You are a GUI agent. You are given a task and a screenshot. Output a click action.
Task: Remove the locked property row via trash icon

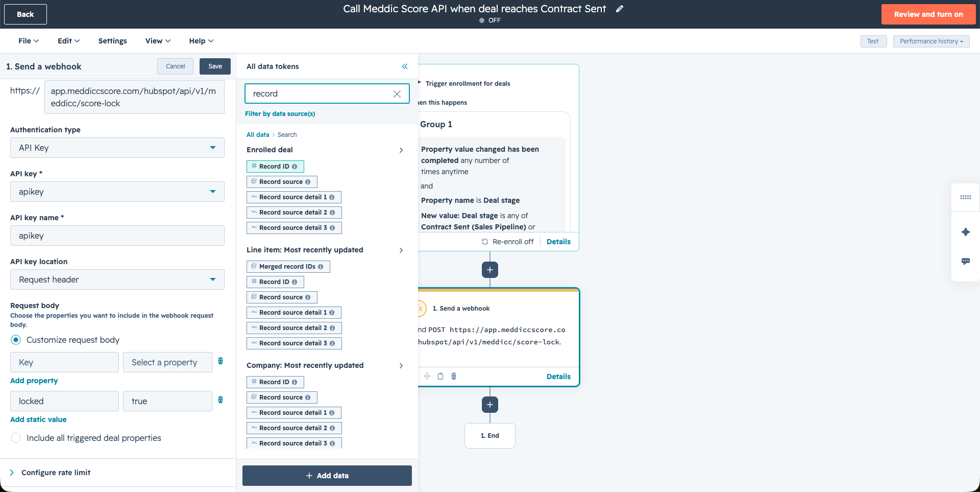point(220,401)
